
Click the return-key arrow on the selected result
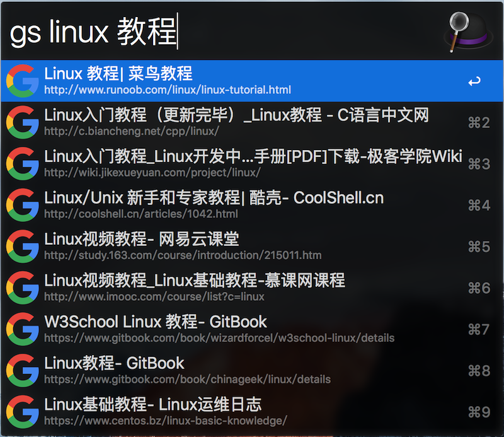pos(474,81)
